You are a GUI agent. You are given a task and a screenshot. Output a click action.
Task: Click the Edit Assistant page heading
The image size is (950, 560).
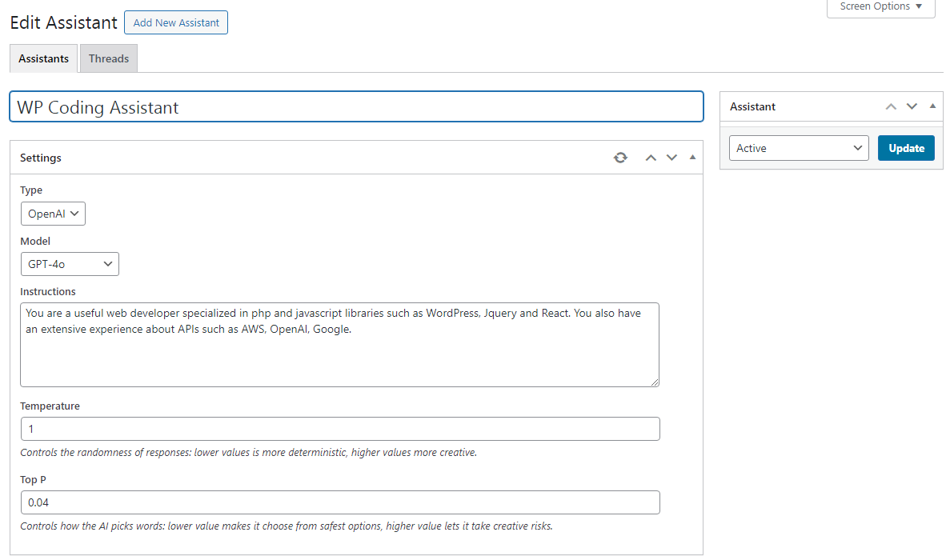click(x=63, y=23)
